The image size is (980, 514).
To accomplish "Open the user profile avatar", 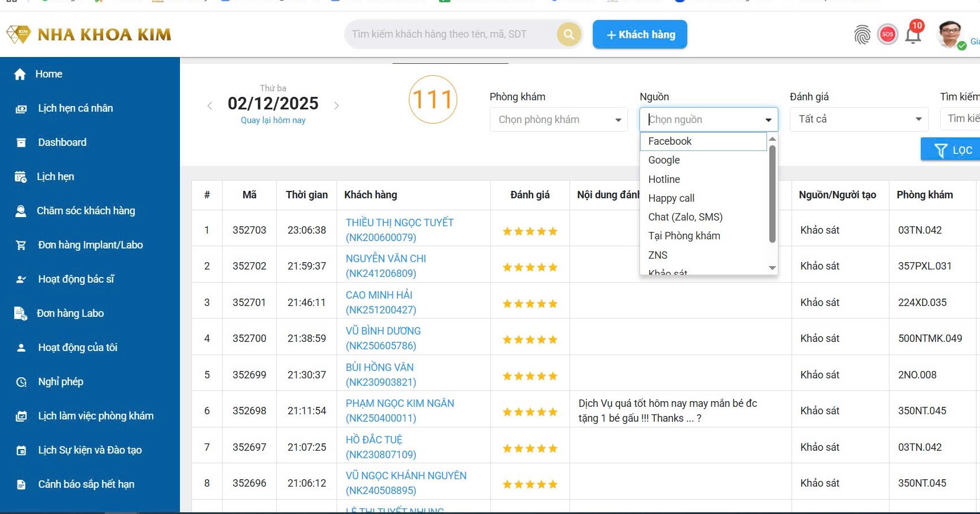I will click(950, 35).
